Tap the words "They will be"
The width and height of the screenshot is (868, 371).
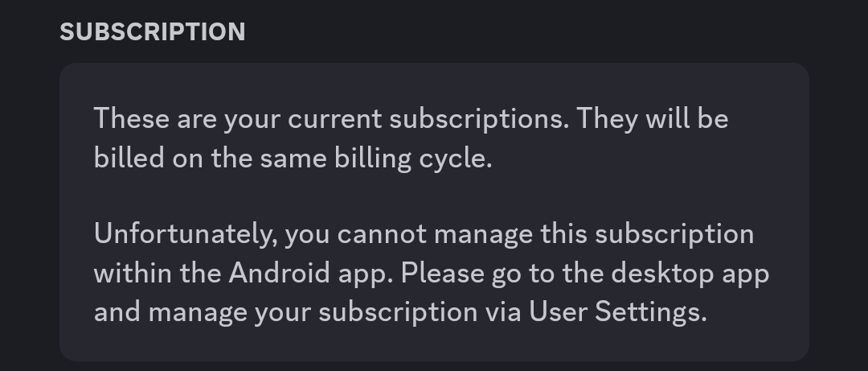pos(653,119)
